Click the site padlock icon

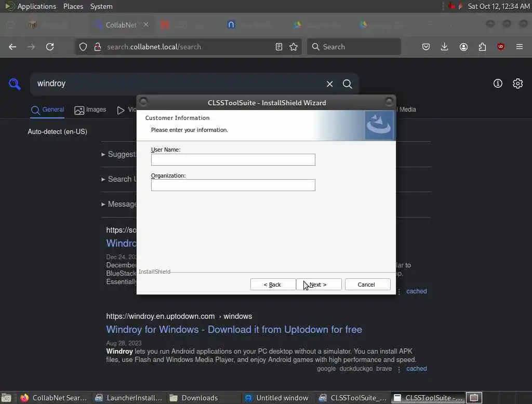tap(98, 47)
